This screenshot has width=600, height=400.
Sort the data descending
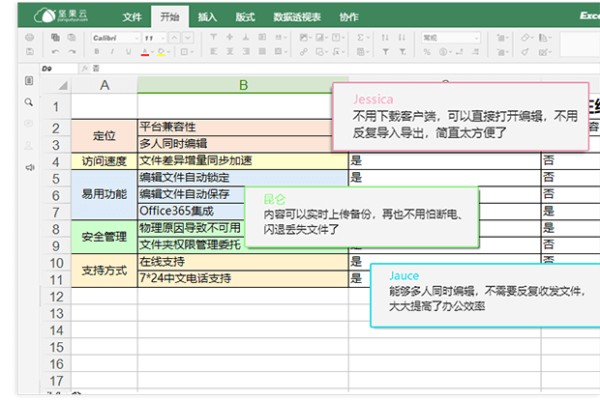coord(402,37)
